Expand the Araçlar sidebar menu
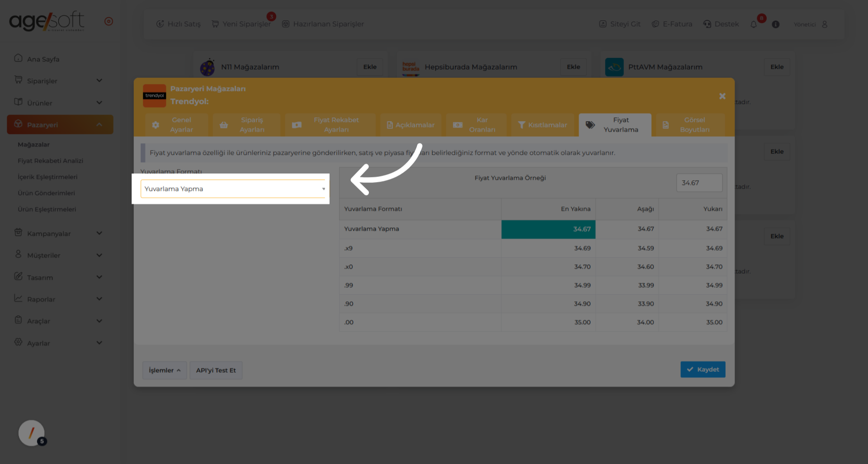 point(60,321)
